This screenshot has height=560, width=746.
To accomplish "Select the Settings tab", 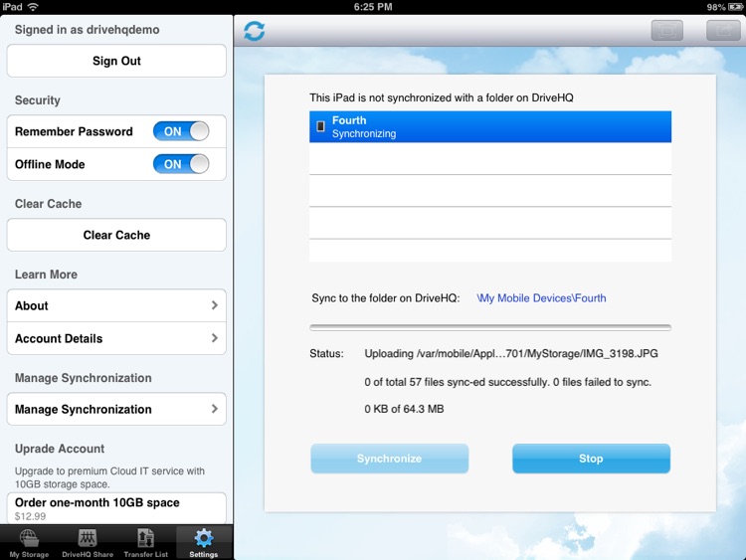I will click(204, 543).
